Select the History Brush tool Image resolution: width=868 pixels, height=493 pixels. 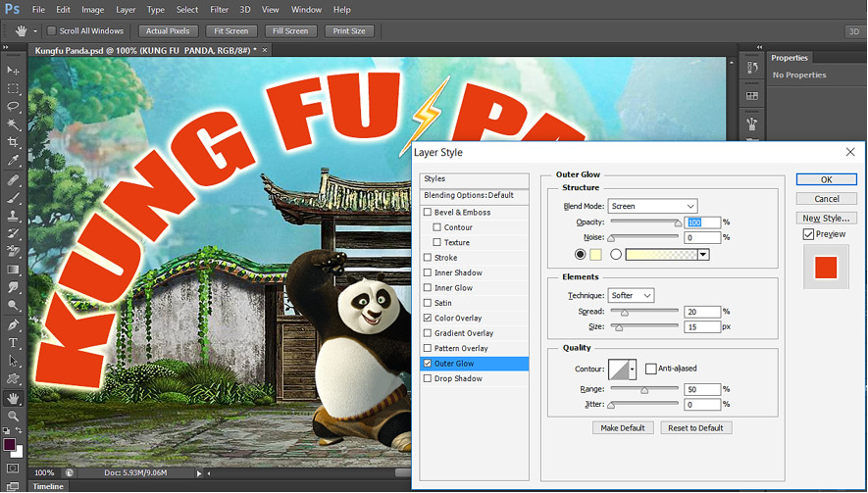click(x=13, y=233)
